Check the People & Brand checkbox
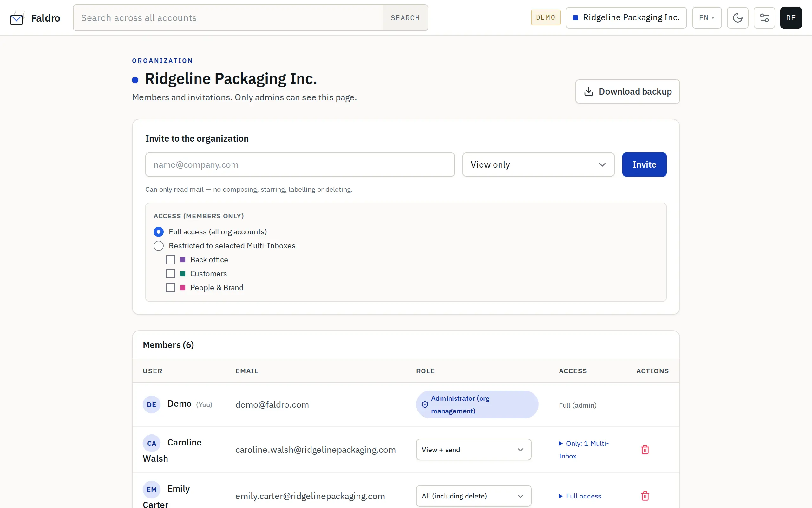The height and width of the screenshot is (508, 812). tap(170, 288)
